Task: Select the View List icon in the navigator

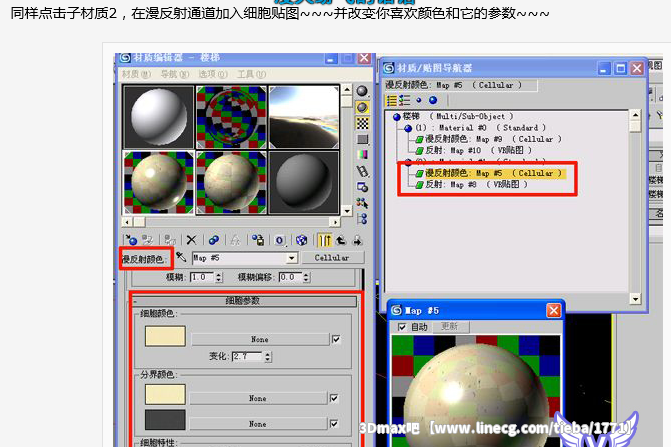Action: coord(391,101)
